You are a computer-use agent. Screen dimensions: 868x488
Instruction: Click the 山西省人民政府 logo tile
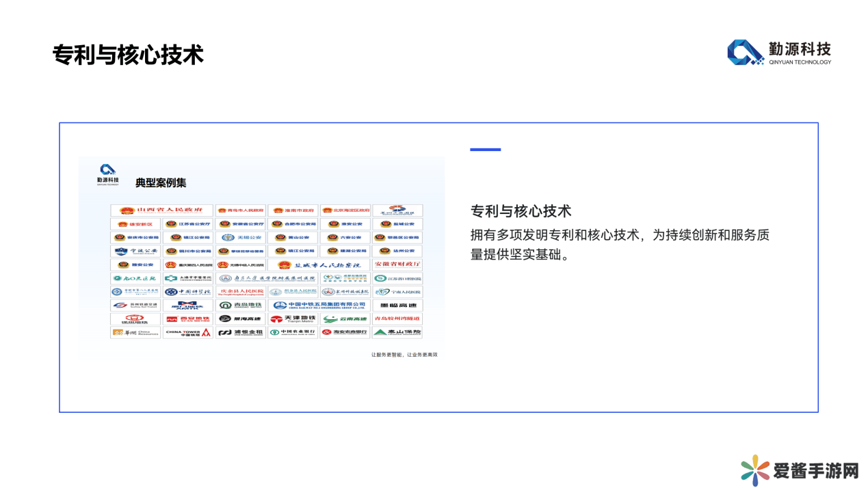pyautogui.click(x=161, y=211)
